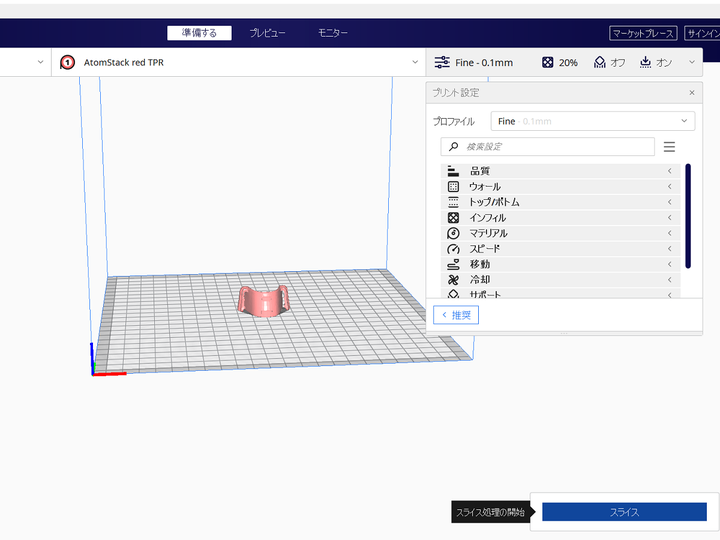
Task: Open the プロファイル Fine profile dropdown
Action: click(592, 121)
